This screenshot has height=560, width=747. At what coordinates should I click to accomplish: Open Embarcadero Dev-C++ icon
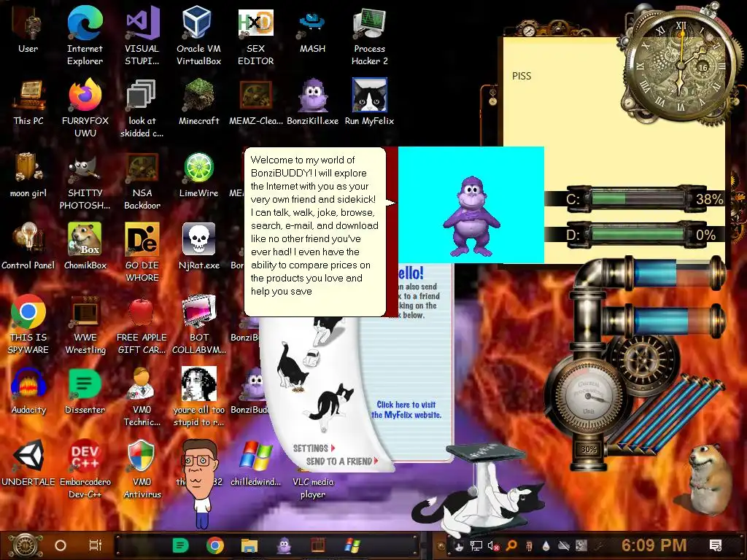(85, 469)
